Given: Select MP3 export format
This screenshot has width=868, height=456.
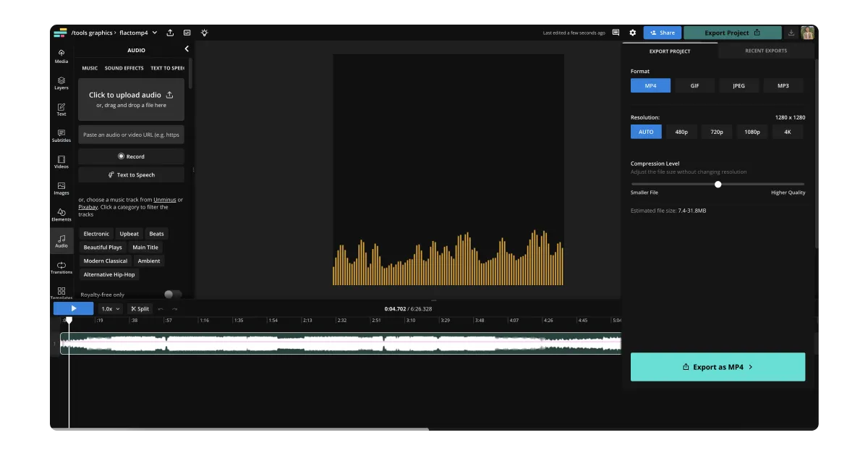Looking at the screenshot, I should coord(783,85).
